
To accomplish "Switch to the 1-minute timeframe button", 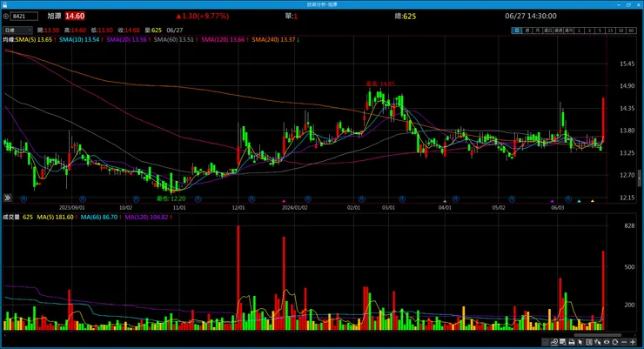I will coord(579,30).
